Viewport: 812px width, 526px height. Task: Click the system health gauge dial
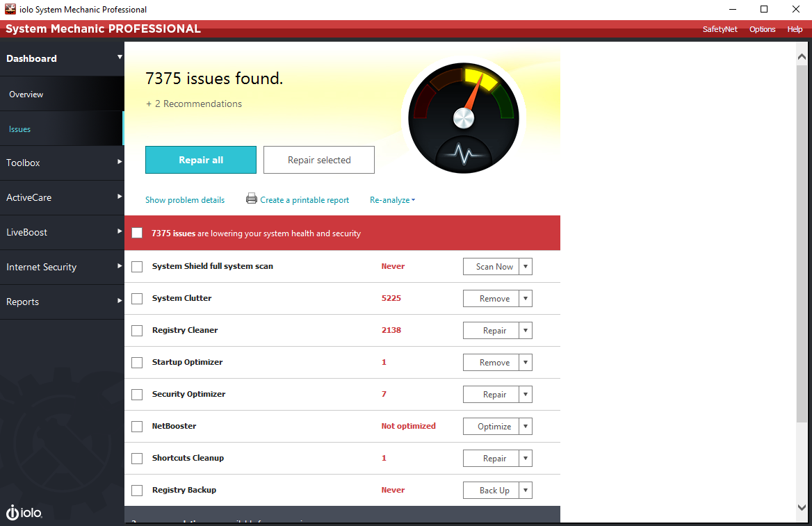(464, 118)
